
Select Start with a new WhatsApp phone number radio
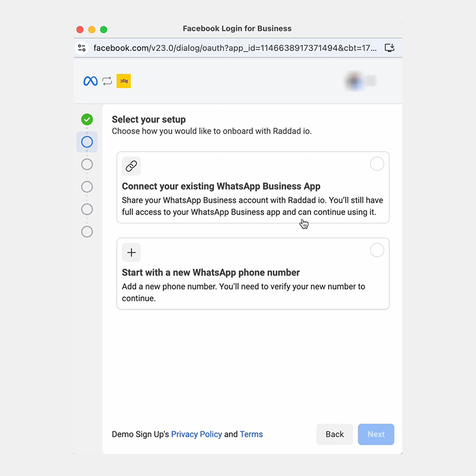click(377, 250)
